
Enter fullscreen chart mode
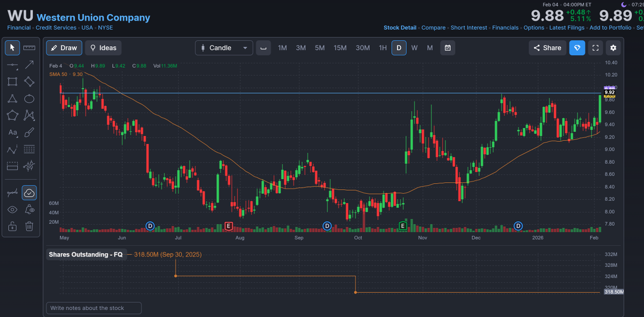point(595,48)
